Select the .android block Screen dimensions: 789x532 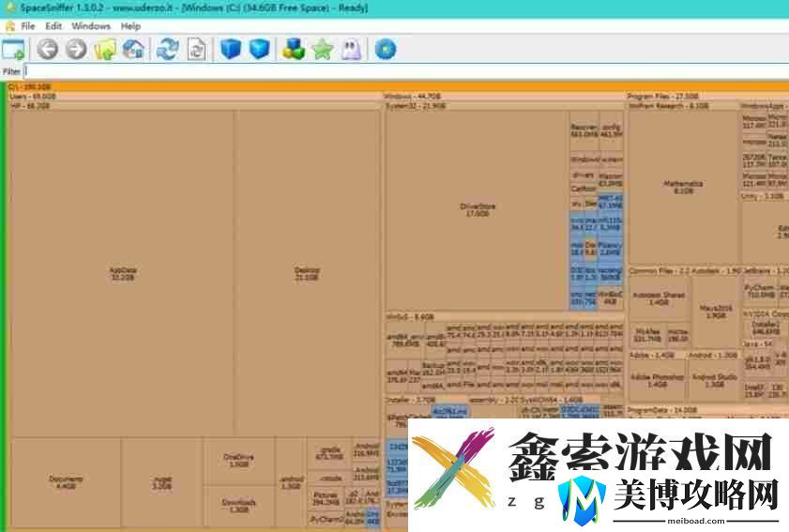(x=291, y=482)
